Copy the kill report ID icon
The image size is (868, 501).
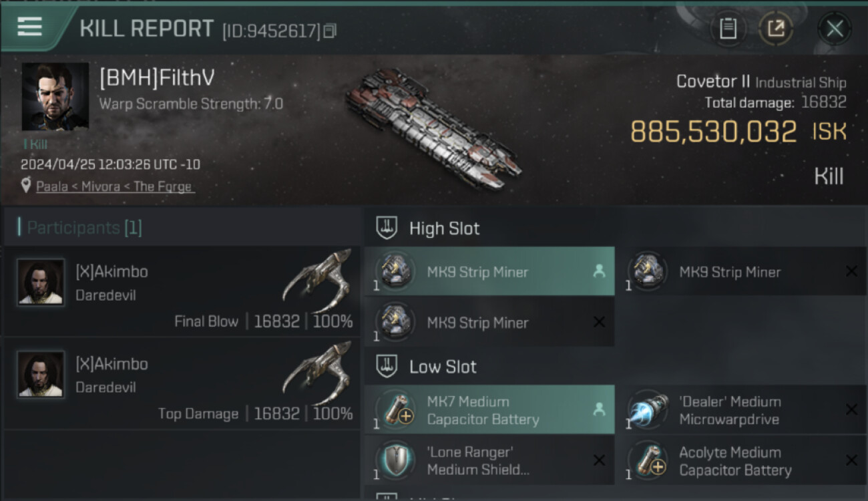(330, 31)
